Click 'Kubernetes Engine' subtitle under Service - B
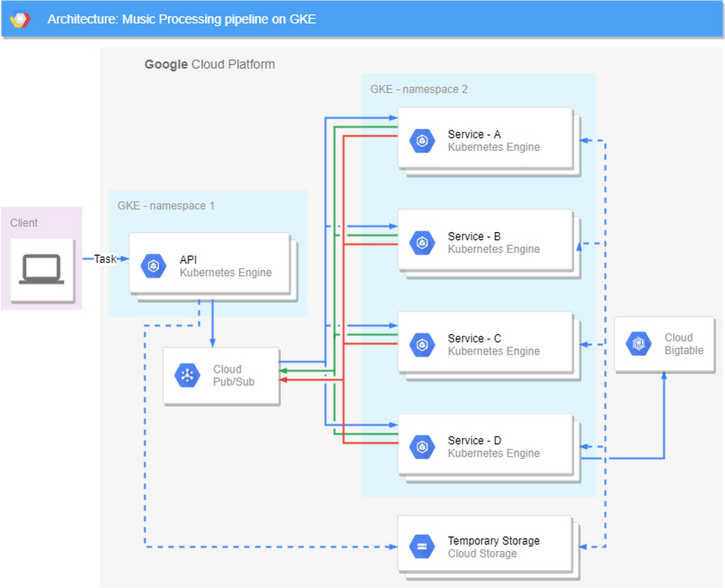 pyautogui.click(x=494, y=249)
